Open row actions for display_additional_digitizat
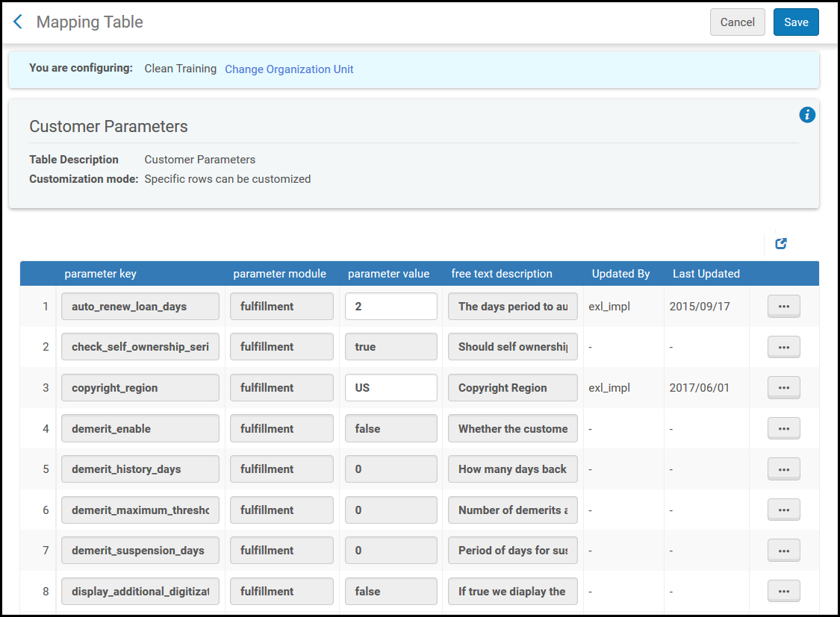Screen dimensions: 840x617 784,591
